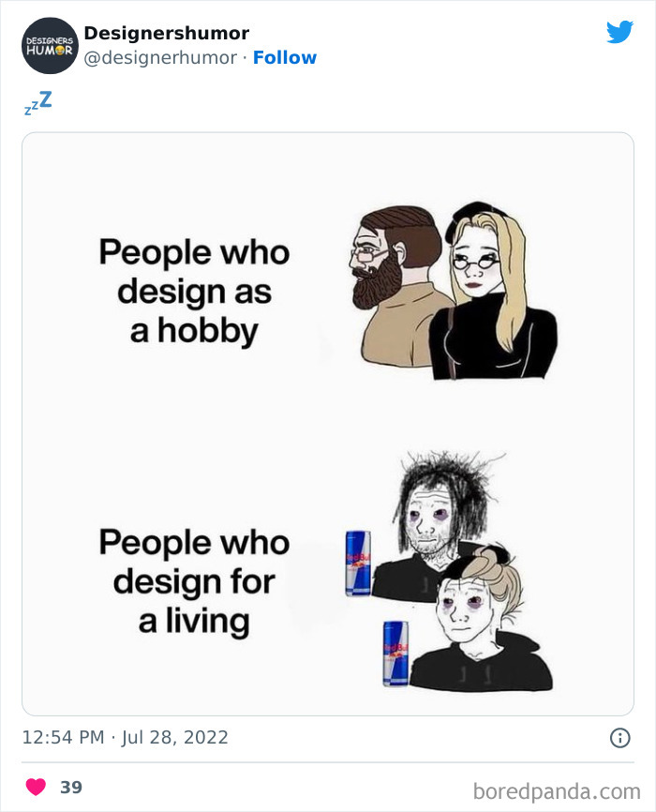Image resolution: width=656 pixels, height=812 pixels.
Task: Open the tweet timestamp link
Action: click(122, 738)
